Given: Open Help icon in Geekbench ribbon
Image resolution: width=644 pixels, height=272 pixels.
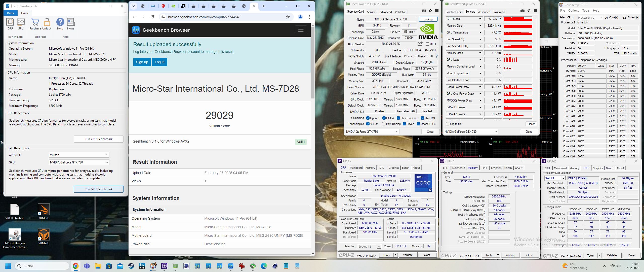Looking at the screenshot, I should pos(60,24).
